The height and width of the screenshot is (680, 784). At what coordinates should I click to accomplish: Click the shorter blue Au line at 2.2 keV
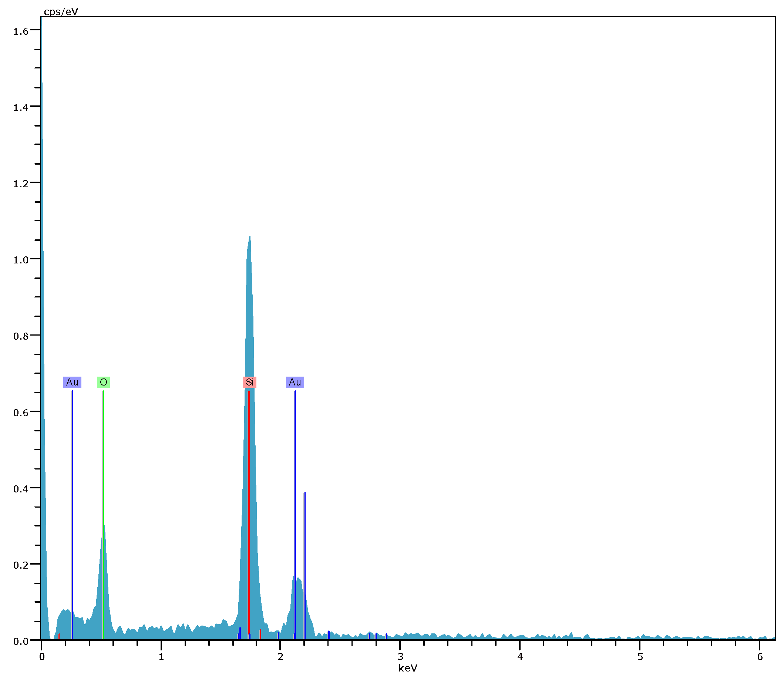[305, 531]
